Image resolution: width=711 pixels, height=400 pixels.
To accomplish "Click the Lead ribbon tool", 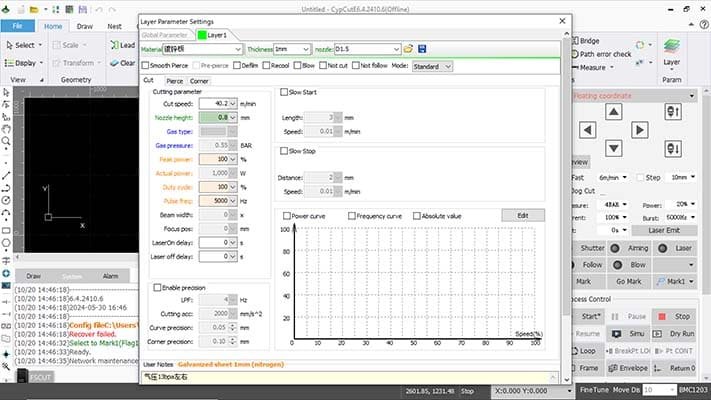I will [122, 45].
